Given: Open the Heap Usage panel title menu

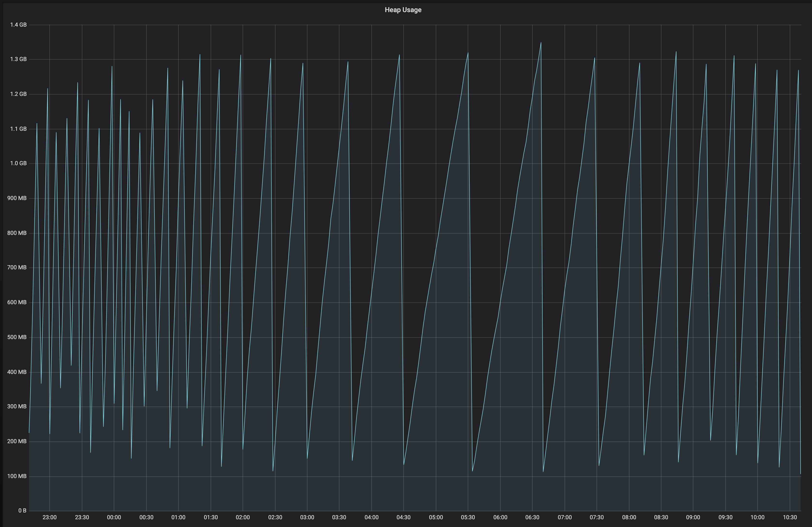Looking at the screenshot, I should click(403, 10).
